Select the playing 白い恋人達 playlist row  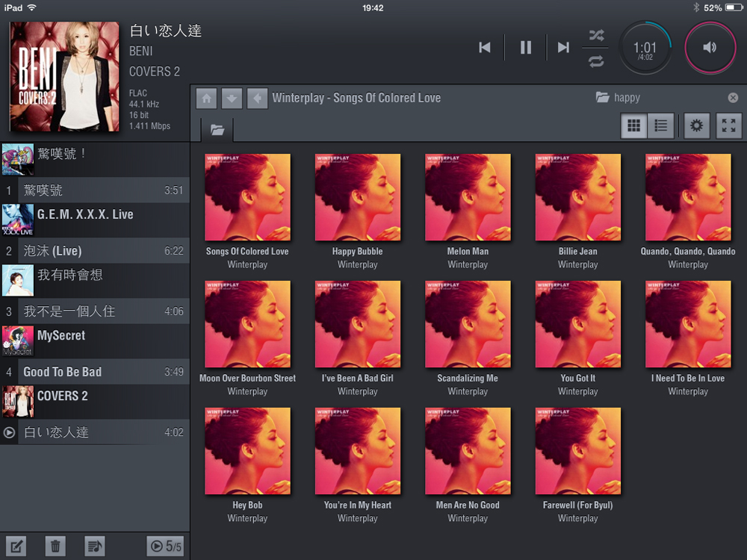click(96, 432)
